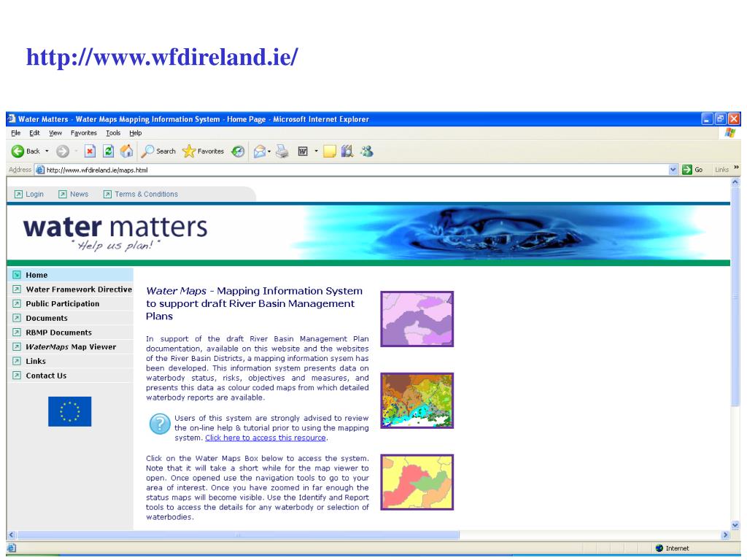Image resolution: width=747 pixels, height=560 pixels.
Task: Open the History icon in toolbar
Action: [x=238, y=152]
